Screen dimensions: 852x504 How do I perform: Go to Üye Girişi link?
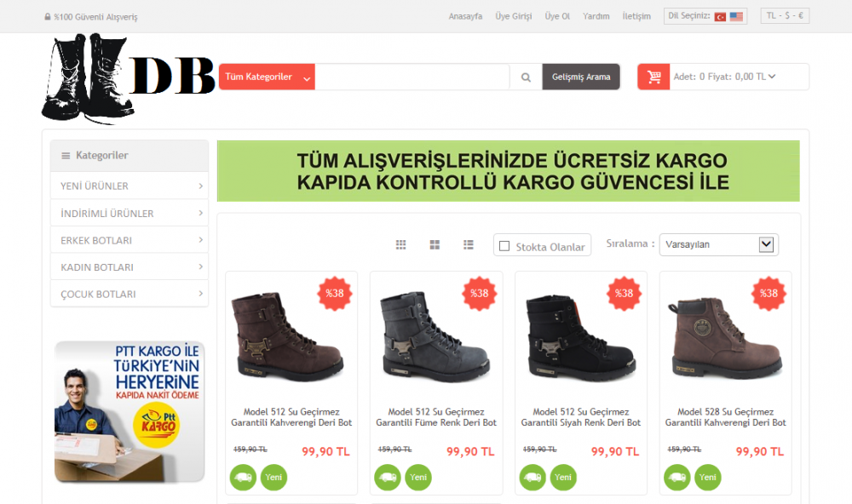(x=514, y=16)
